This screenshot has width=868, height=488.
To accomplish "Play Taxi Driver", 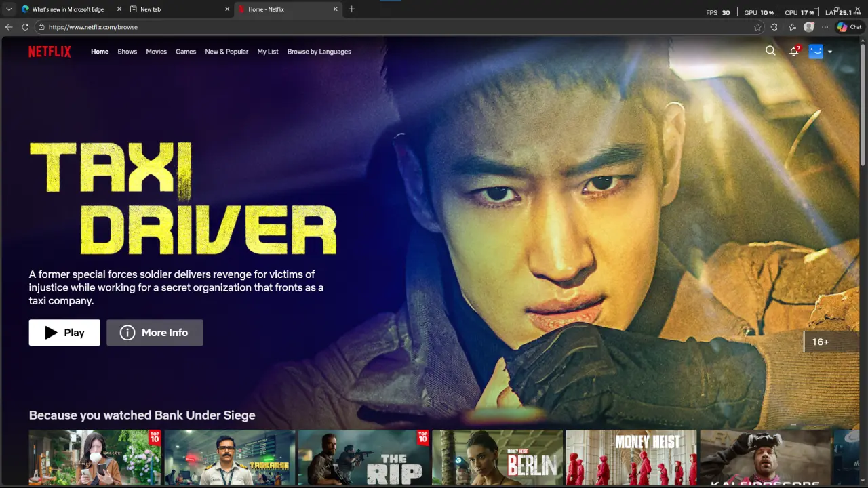I will [64, 333].
